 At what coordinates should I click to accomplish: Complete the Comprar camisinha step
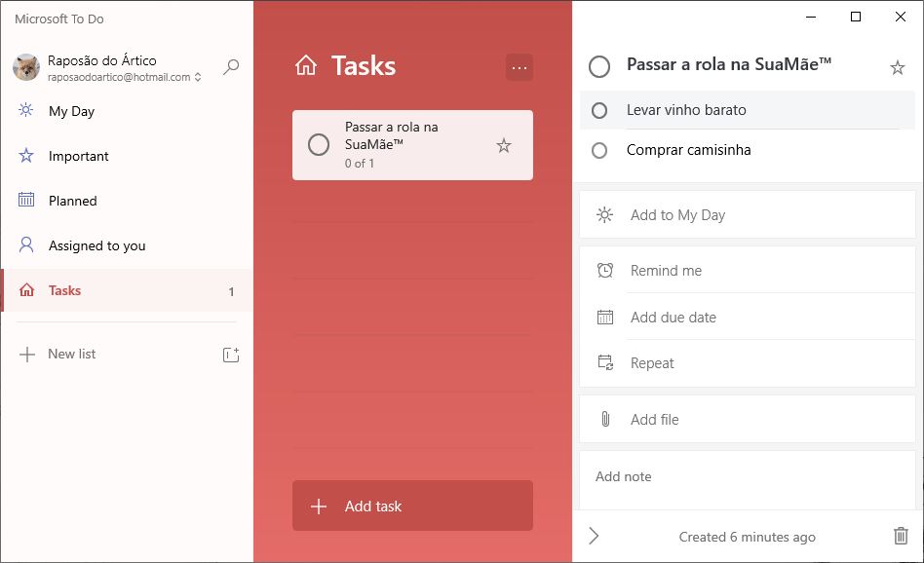pos(599,151)
